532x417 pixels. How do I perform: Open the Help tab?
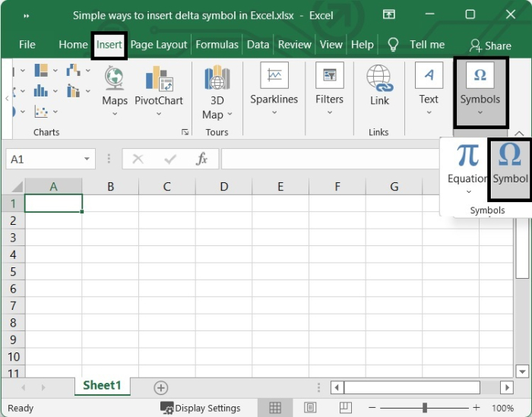(x=362, y=45)
